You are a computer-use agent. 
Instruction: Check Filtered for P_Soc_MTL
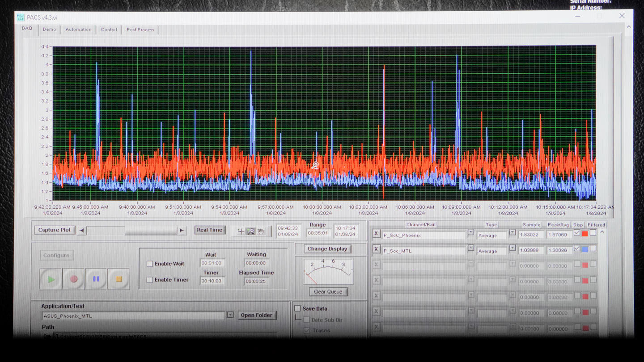593,248
